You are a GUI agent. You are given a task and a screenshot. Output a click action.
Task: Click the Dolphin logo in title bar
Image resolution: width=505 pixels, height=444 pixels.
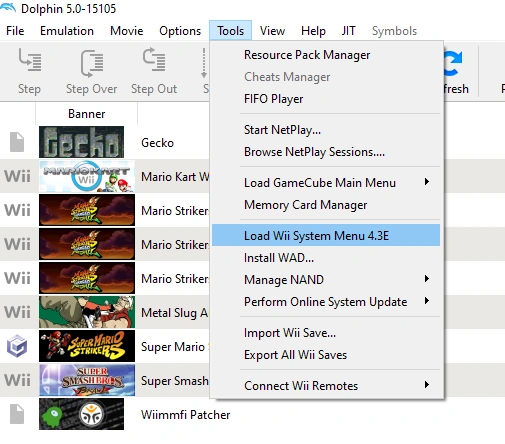(x=8, y=7)
